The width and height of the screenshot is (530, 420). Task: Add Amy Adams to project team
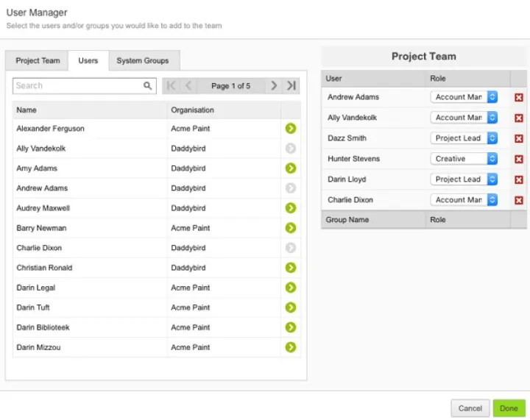(x=290, y=168)
